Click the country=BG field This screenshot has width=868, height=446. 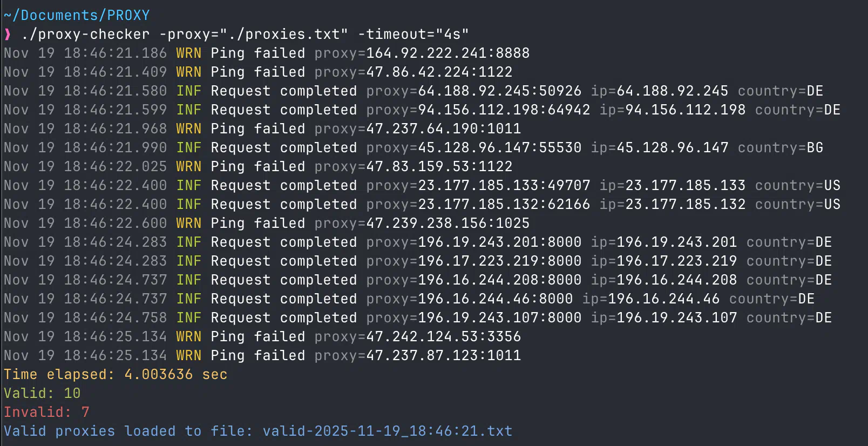point(780,148)
